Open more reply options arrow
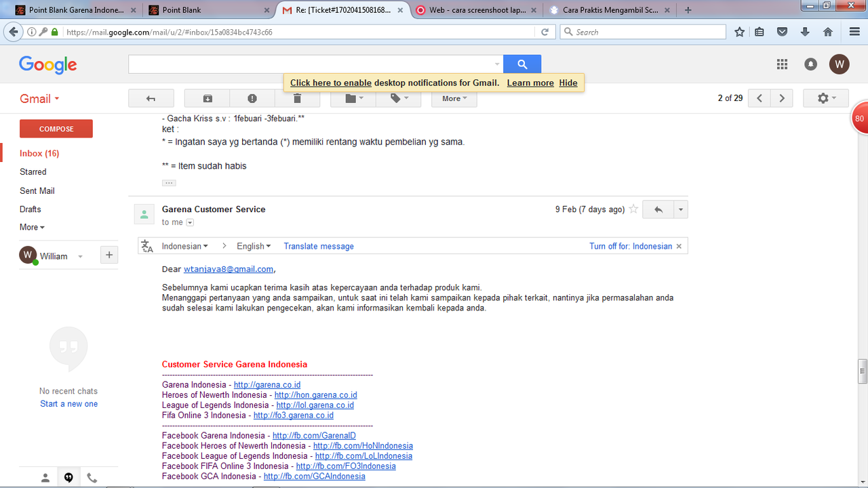The height and width of the screenshot is (488, 868). coord(680,209)
